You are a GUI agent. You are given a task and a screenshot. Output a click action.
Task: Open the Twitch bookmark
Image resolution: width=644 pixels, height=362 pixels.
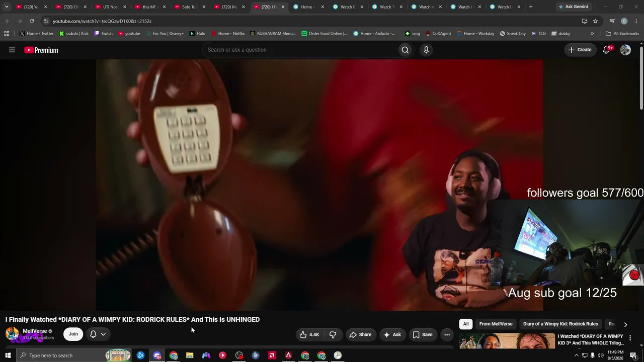click(x=103, y=34)
